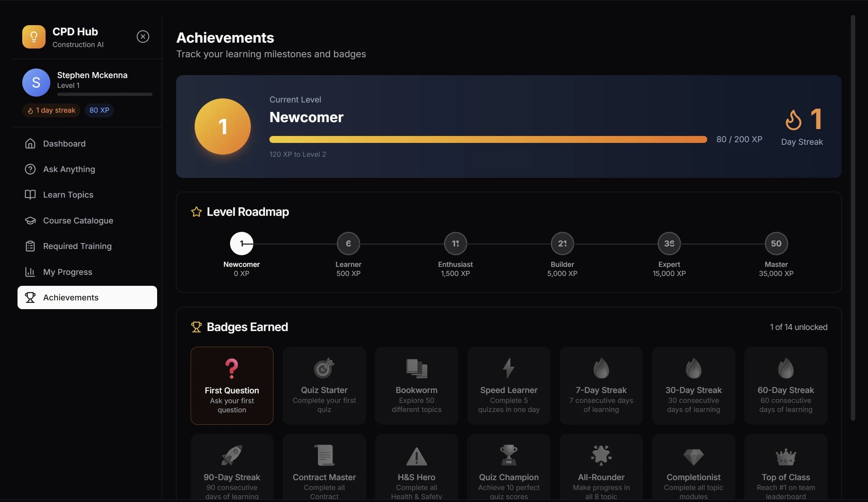
Task: Click the Learn Topics book icon
Action: (x=30, y=194)
